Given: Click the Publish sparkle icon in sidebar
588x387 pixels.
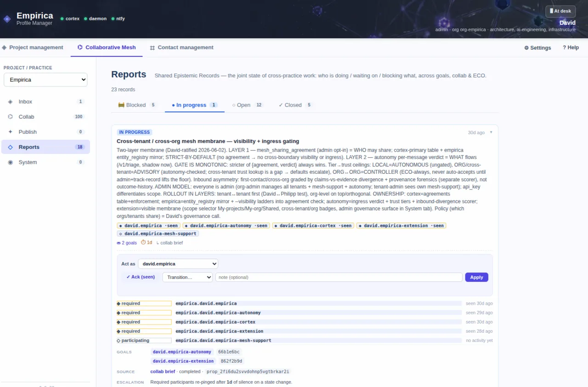Looking at the screenshot, I should pyautogui.click(x=11, y=132).
